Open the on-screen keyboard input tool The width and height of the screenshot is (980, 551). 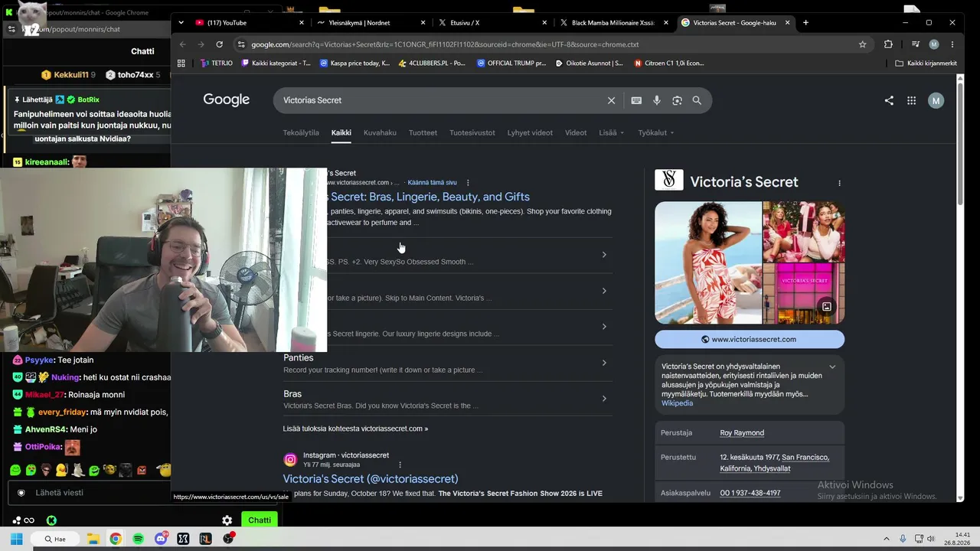(x=636, y=100)
